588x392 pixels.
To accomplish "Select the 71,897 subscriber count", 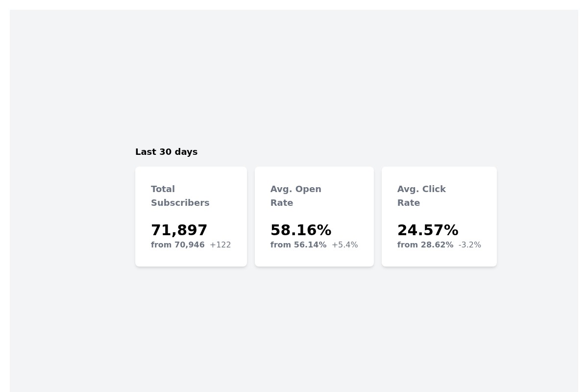I will point(179,230).
